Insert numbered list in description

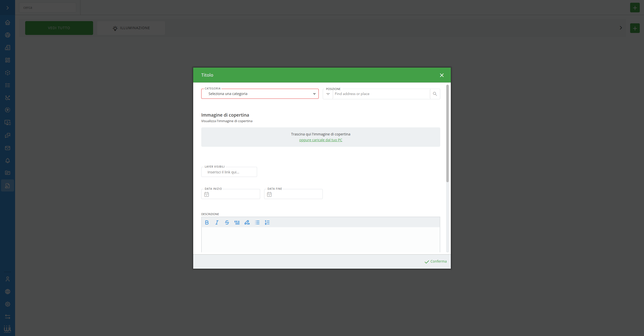point(267,222)
